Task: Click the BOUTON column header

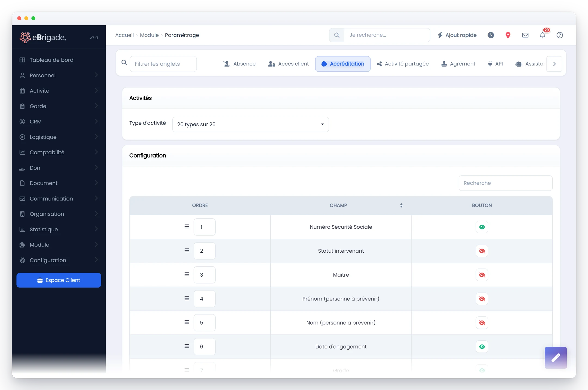Action: pos(482,205)
